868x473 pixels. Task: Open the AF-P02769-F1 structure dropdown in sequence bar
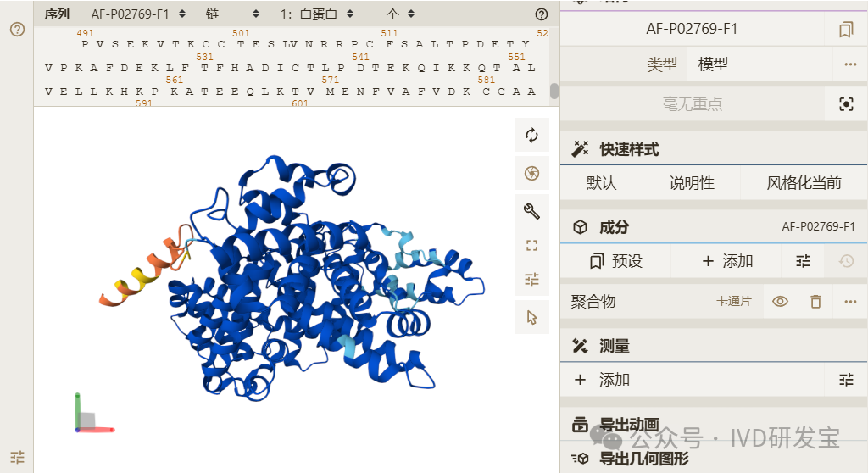[138, 14]
